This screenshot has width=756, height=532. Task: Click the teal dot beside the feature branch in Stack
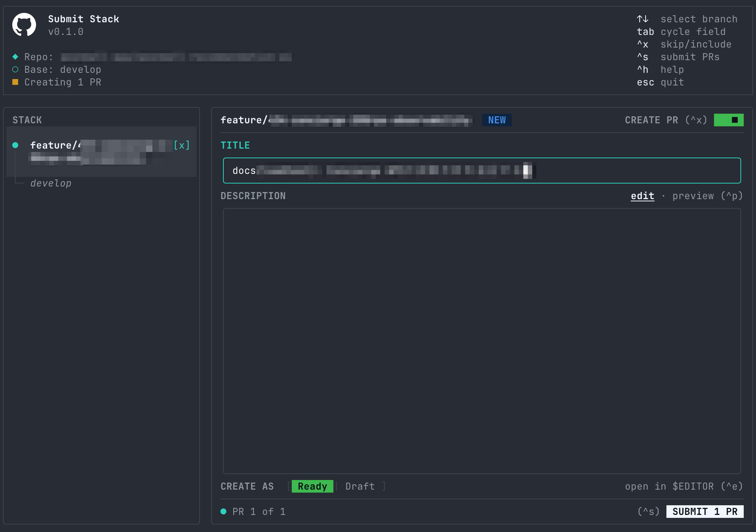point(15,145)
